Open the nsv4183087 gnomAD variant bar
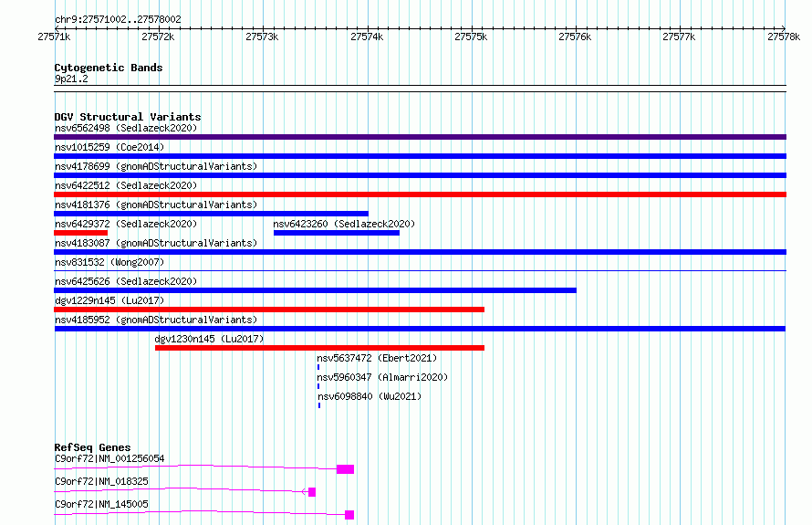The width and height of the screenshot is (812, 525). tap(420, 252)
